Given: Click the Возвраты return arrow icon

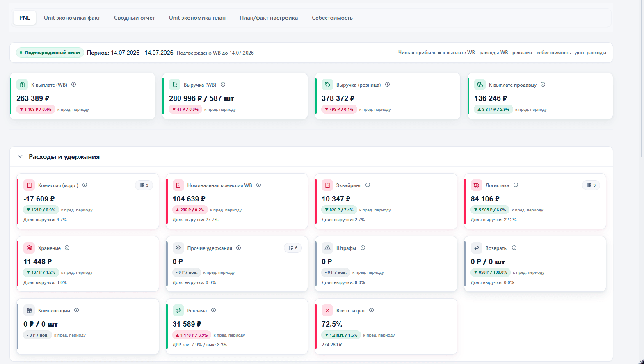Looking at the screenshot, I should point(476,248).
